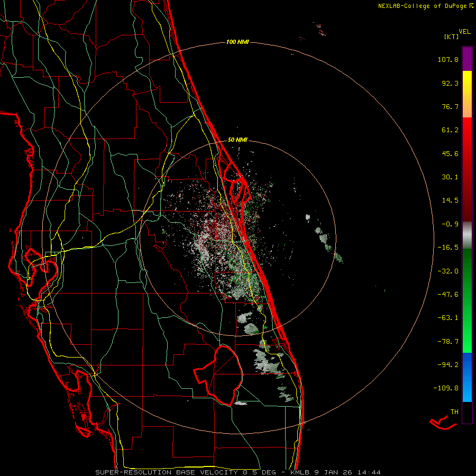Click the TH legend label
Viewport: 476px width, 476px height.
pos(454,411)
